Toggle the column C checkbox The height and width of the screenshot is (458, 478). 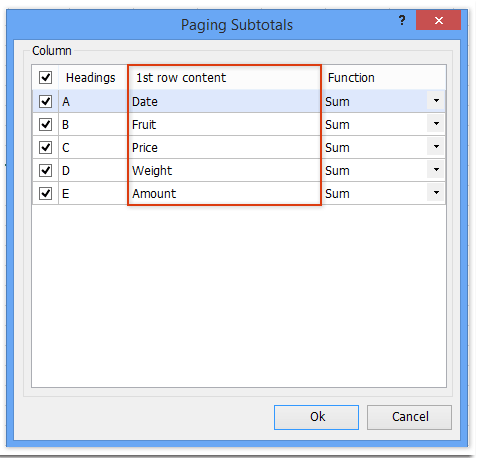click(45, 147)
